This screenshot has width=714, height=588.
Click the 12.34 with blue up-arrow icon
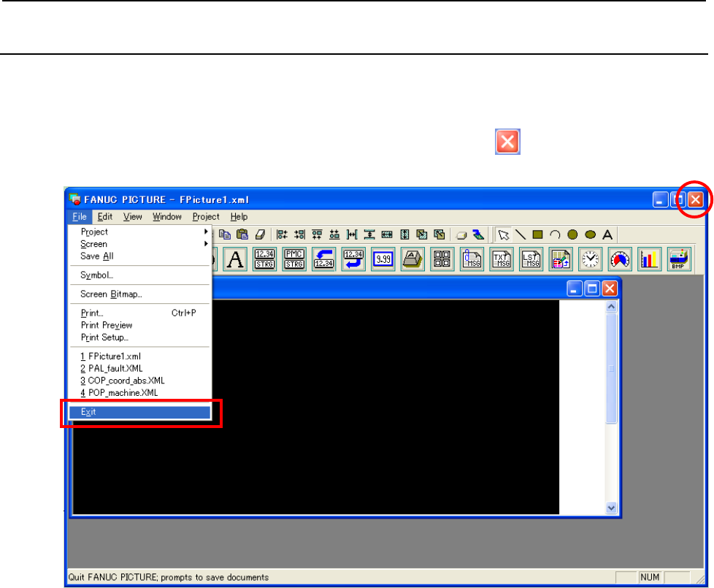point(323,259)
